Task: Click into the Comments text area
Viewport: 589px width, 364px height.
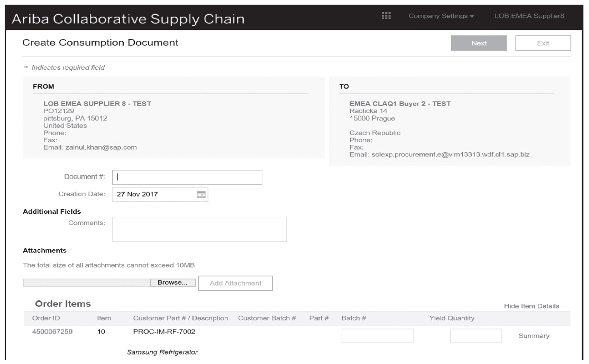Action: 199,229
